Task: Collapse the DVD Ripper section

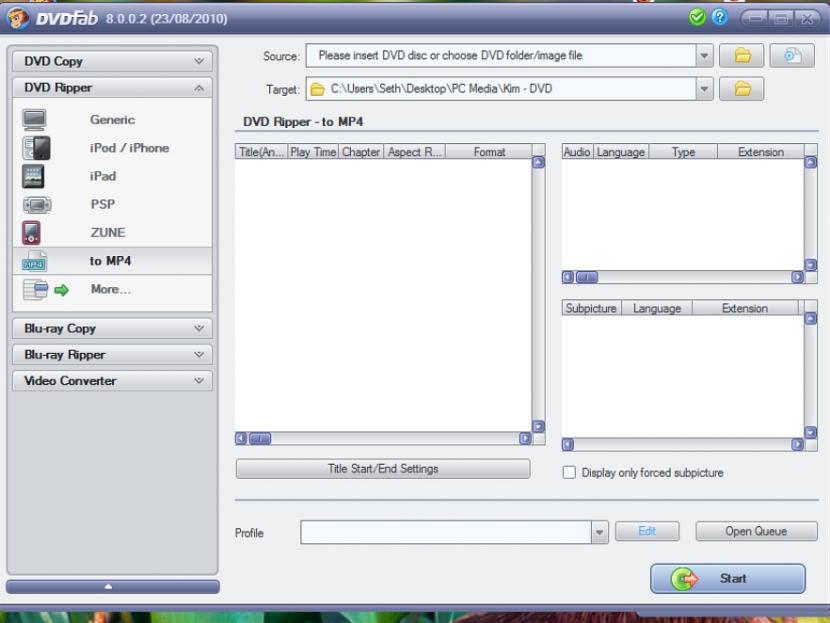Action: pos(112,88)
